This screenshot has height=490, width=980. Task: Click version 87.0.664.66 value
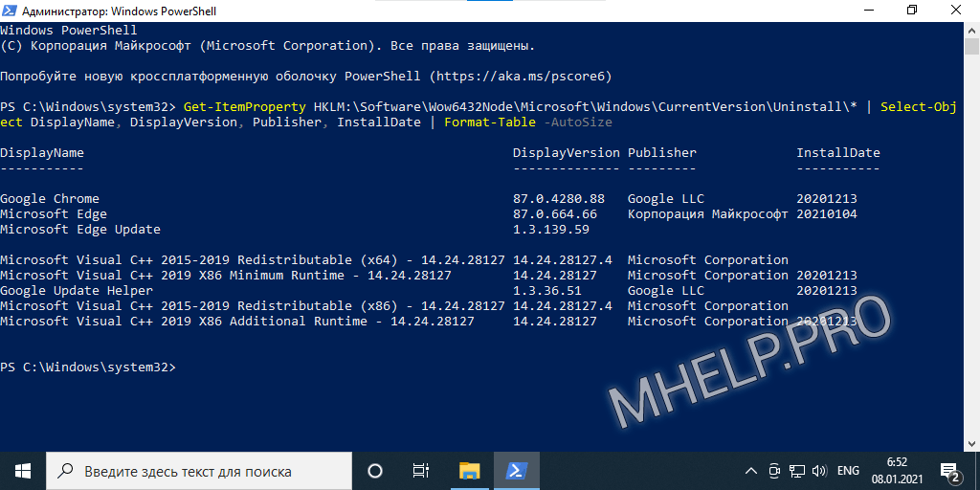click(x=555, y=213)
